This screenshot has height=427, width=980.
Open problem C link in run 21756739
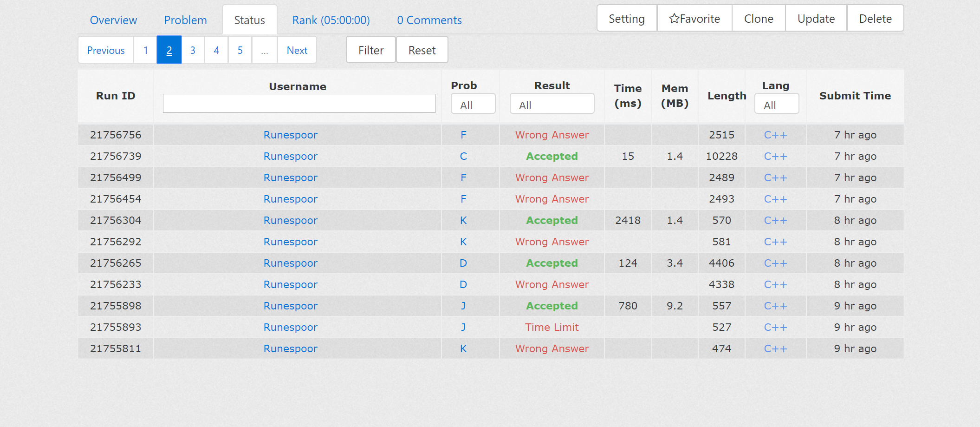click(x=463, y=157)
